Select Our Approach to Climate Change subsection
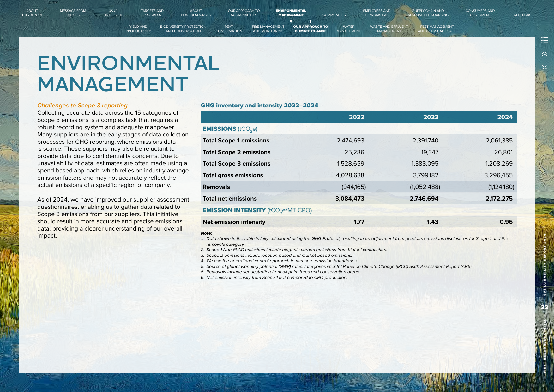This screenshot has width=554, height=392. pyautogui.click(x=310, y=29)
